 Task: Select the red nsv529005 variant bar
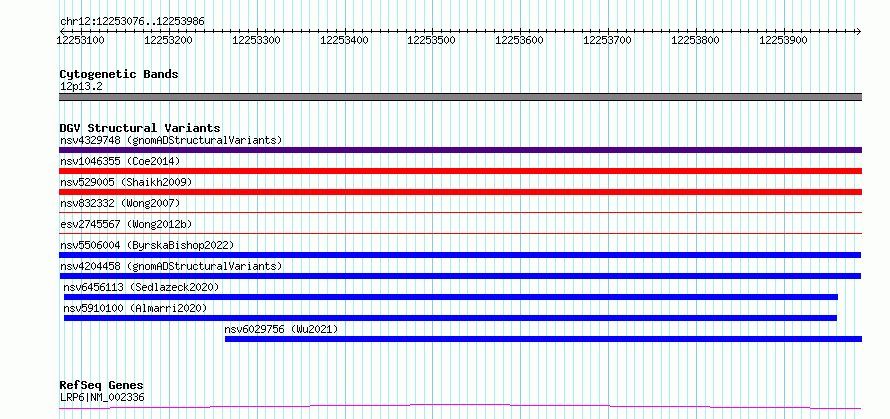(x=460, y=192)
